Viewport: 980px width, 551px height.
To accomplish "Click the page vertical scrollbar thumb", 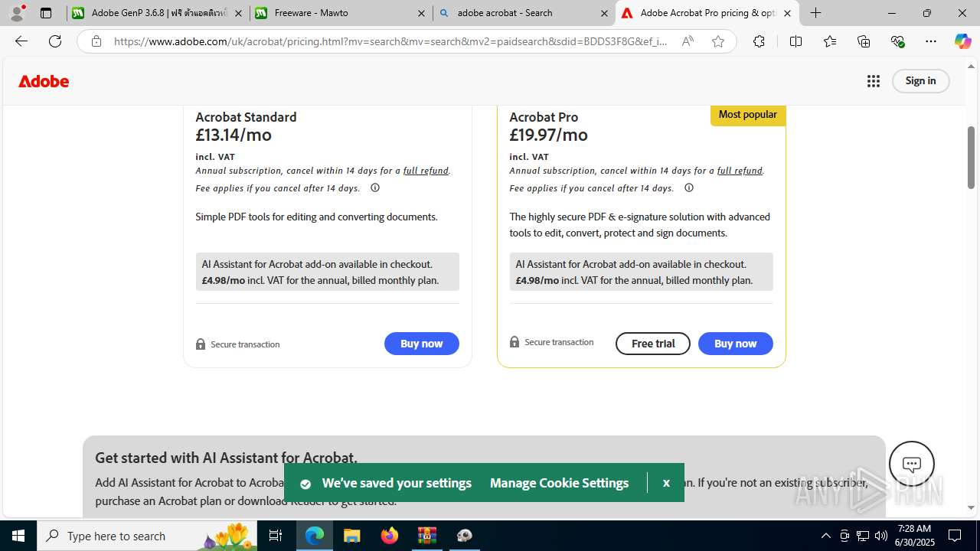I will (x=971, y=158).
